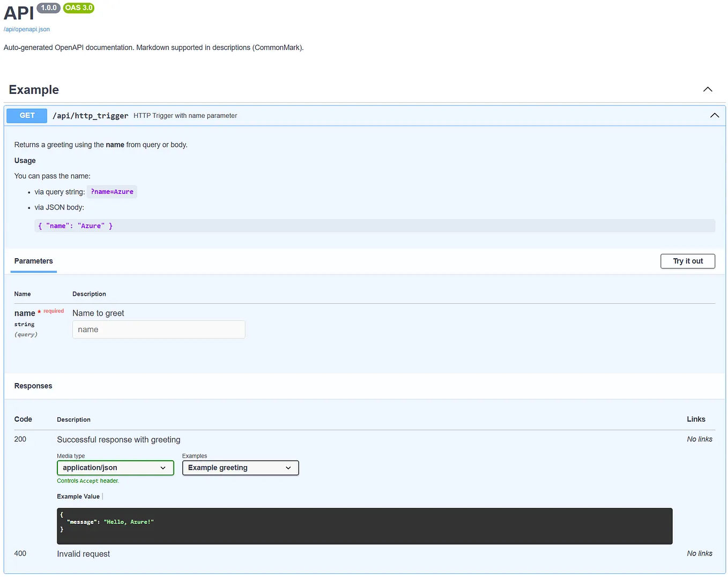This screenshot has width=728, height=577.
Task: Open the Examples dropdown showing Example greeting
Action: point(240,468)
